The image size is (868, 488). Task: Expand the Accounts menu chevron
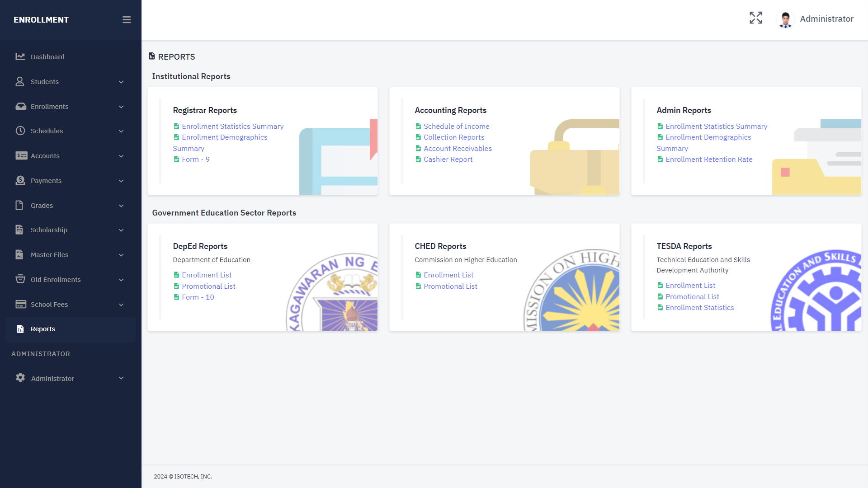click(x=121, y=156)
